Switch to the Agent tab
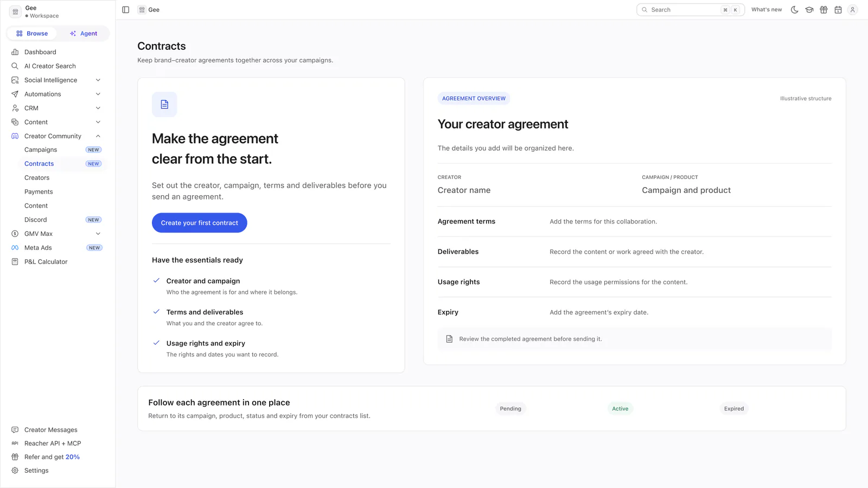The image size is (868, 488). (83, 34)
